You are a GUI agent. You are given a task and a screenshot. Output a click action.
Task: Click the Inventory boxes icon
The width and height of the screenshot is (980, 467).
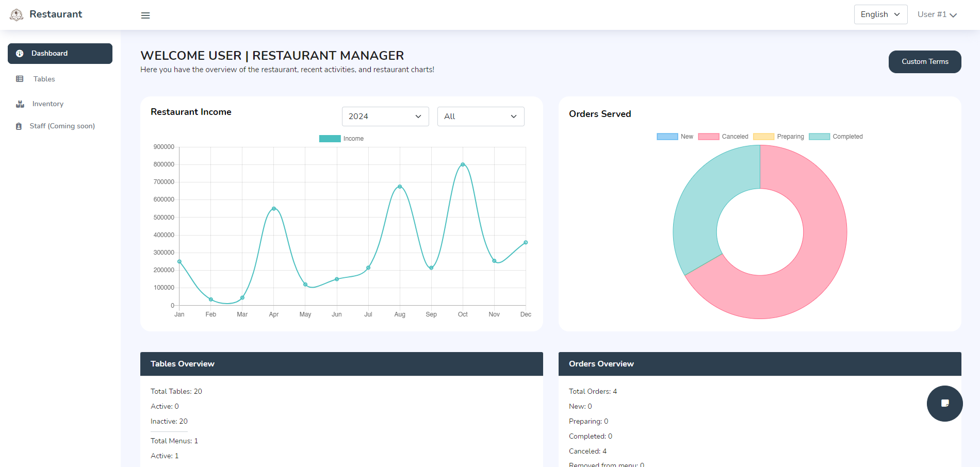coord(20,104)
